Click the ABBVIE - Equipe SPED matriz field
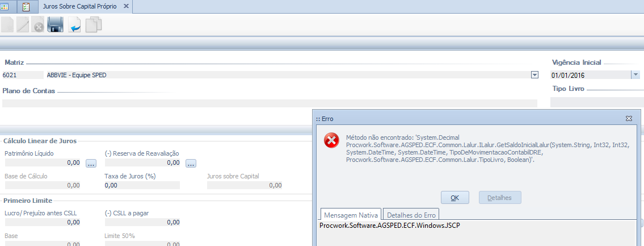 [x=288, y=75]
